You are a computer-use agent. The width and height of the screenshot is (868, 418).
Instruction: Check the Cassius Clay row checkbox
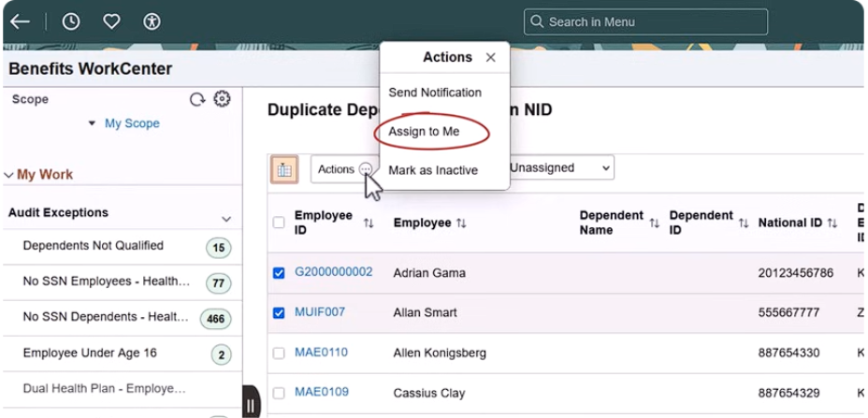pos(279,393)
